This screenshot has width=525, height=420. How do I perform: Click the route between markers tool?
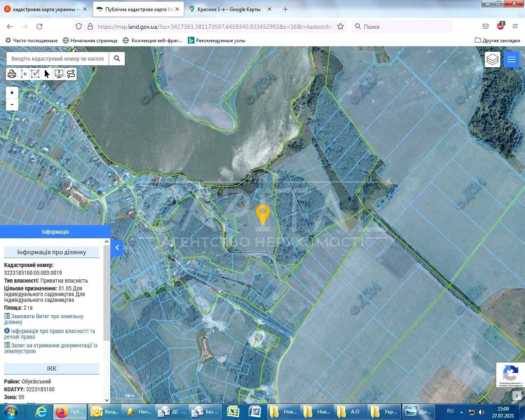click(71, 74)
